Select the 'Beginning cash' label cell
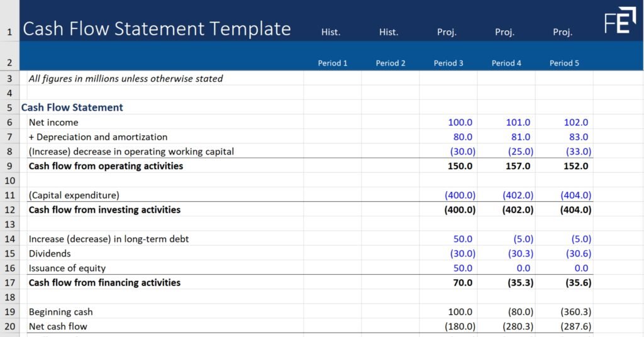 point(61,312)
